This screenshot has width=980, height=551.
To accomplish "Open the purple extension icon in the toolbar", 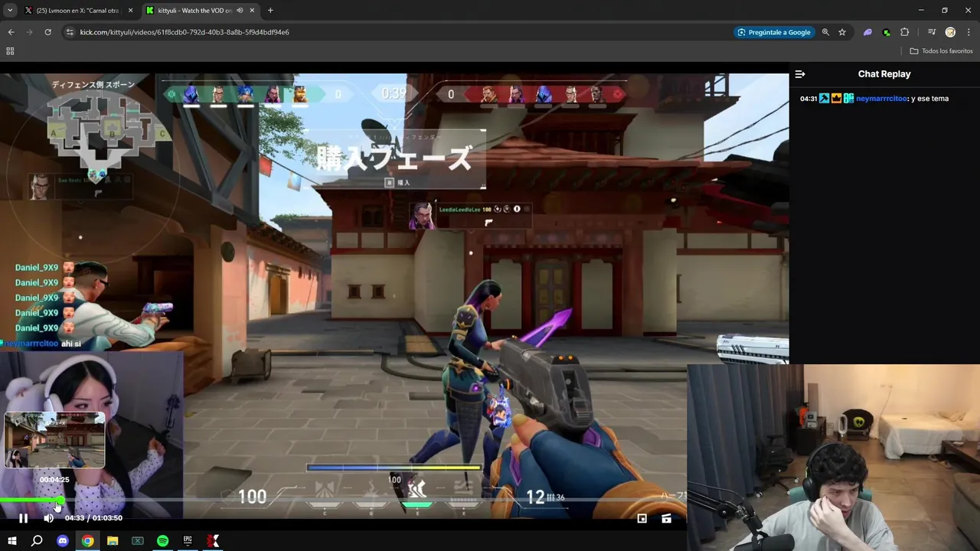I will (867, 32).
